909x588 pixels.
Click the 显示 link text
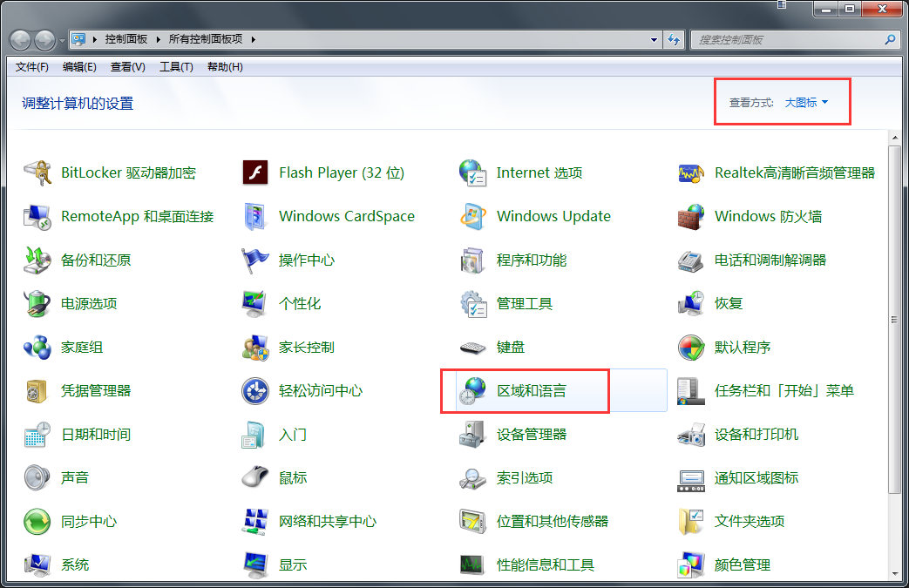(293, 564)
